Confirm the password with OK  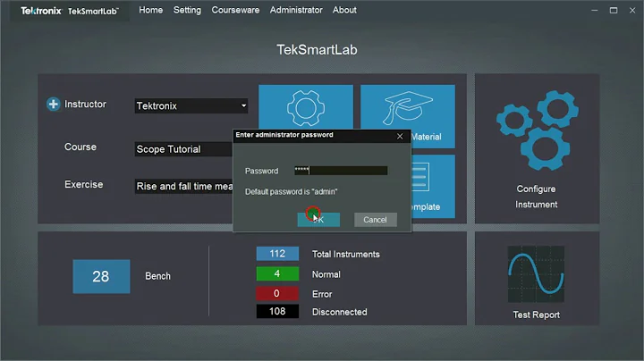point(318,220)
